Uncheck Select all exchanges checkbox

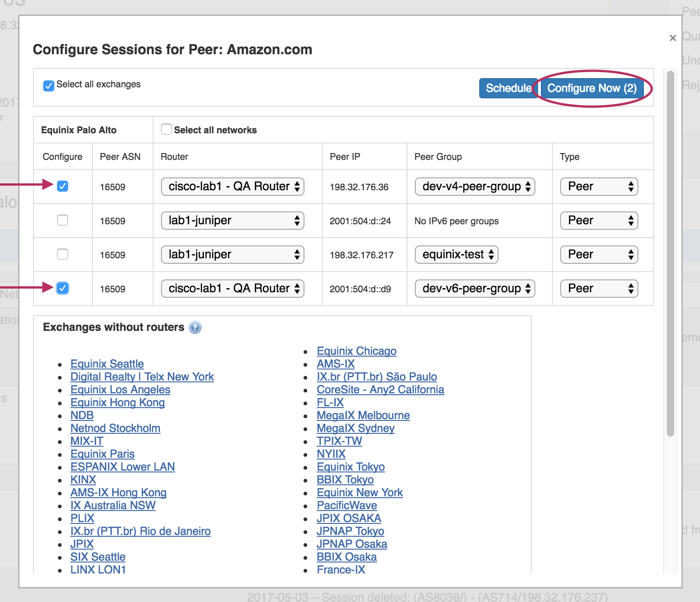tap(48, 85)
